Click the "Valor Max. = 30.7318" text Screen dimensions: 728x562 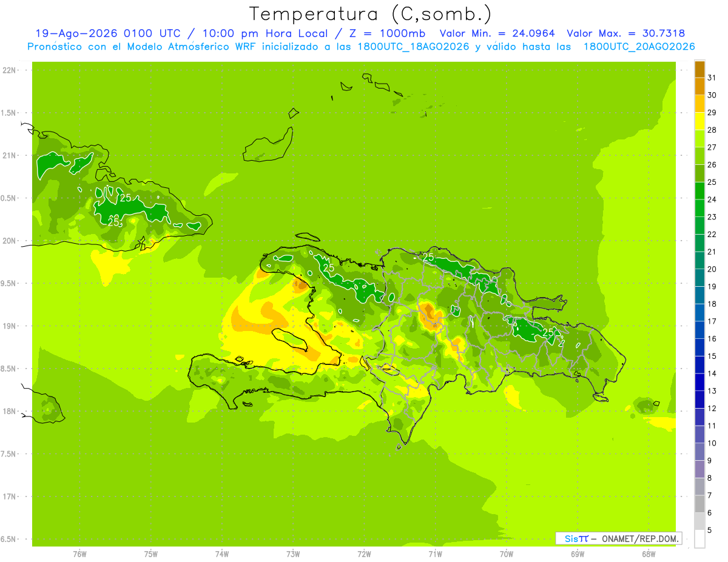coord(625,33)
